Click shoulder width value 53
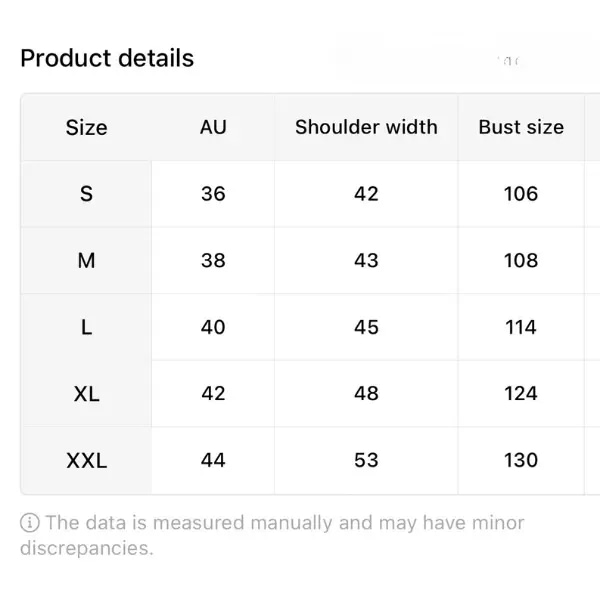 [366, 460]
